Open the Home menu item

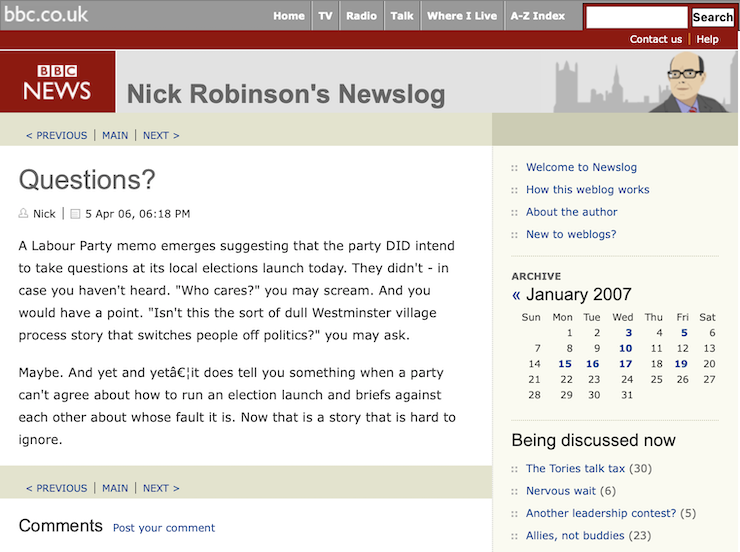coord(289,16)
